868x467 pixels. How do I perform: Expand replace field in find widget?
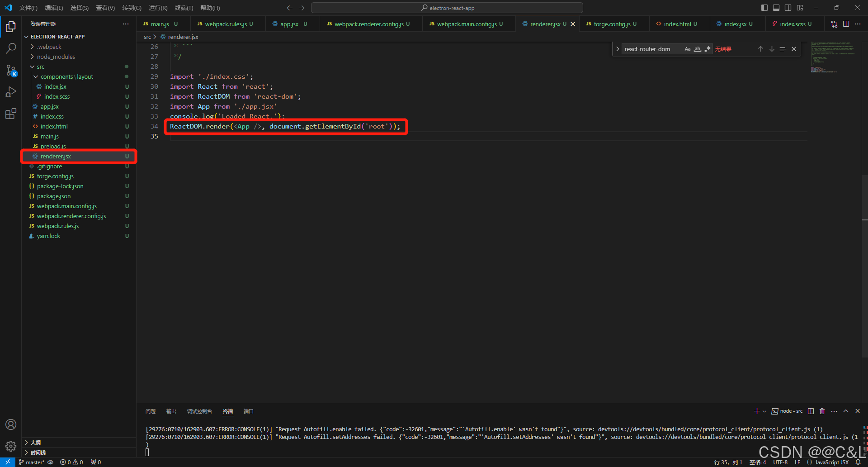coord(618,49)
